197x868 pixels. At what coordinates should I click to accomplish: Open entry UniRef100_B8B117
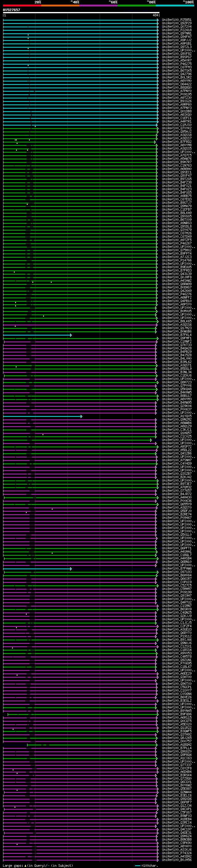point(177,396)
